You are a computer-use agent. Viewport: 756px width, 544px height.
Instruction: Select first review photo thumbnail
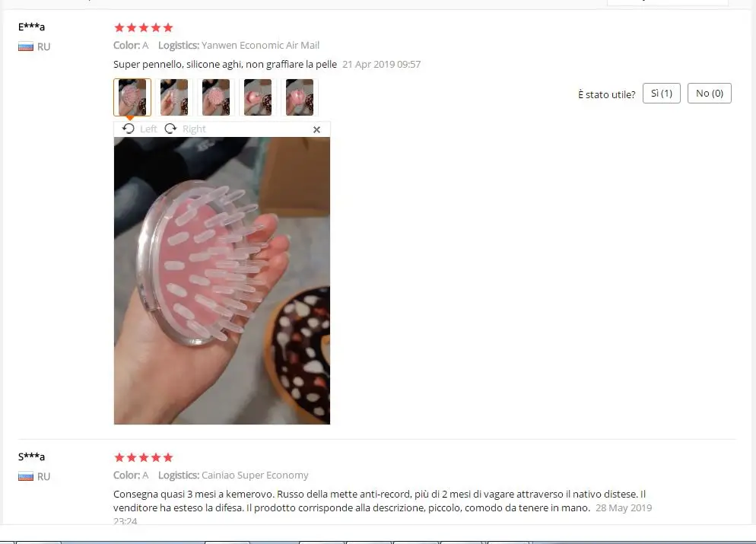(x=132, y=97)
